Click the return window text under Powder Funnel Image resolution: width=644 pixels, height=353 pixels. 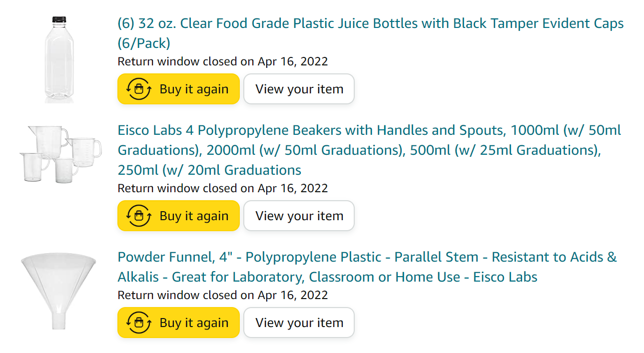(223, 295)
